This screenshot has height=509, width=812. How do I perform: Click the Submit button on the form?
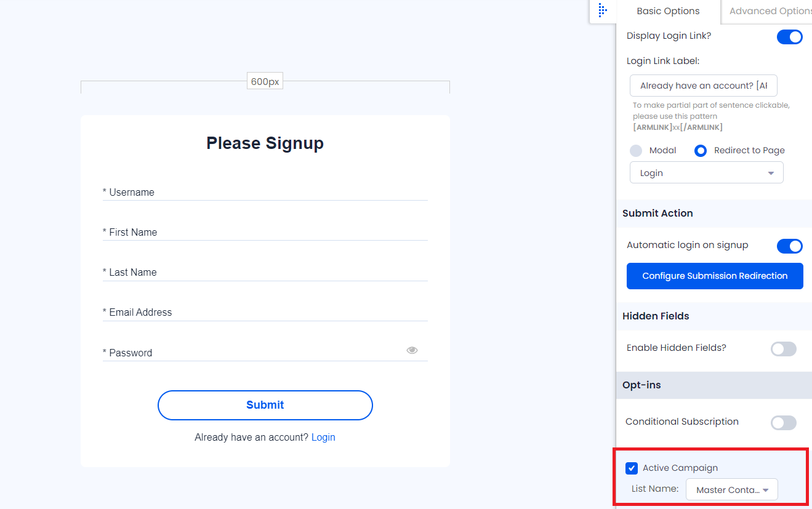[265, 405]
